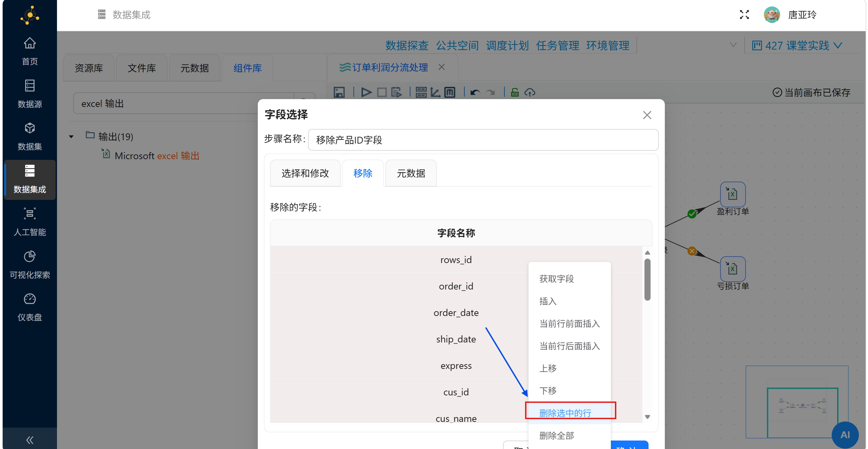Image resolution: width=868 pixels, height=449 pixels.
Task: Click the save canvas toolbar icon
Action: pos(339,92)
